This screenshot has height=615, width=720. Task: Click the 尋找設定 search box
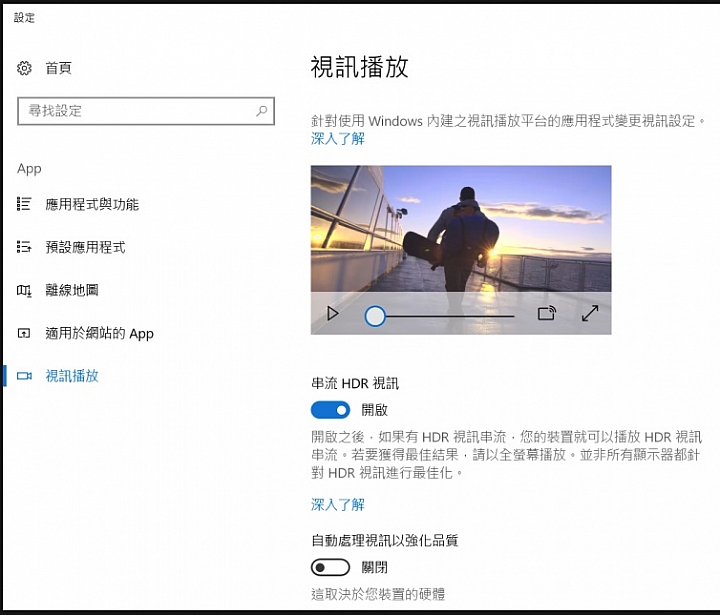pyautogui.click(x=146, y=111)
